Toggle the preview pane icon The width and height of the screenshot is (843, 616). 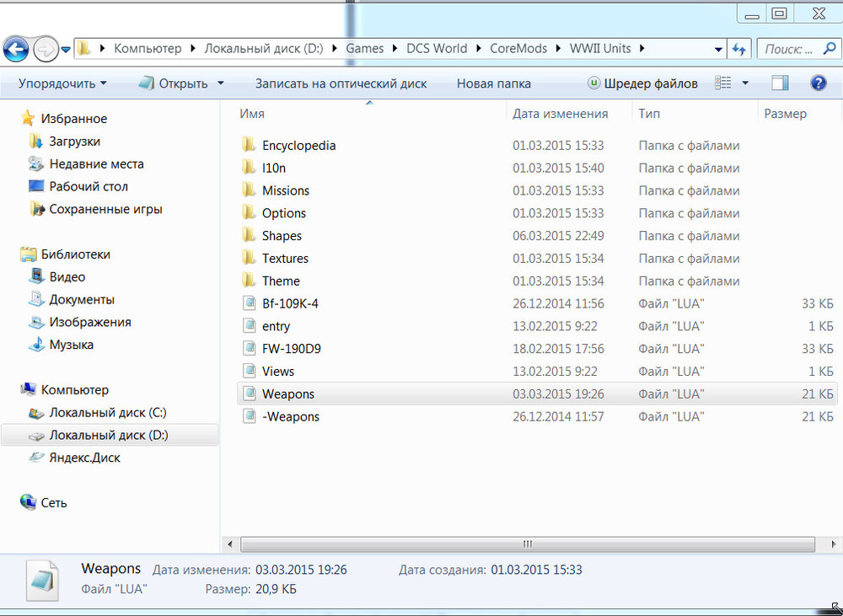(x=780, y=83)
